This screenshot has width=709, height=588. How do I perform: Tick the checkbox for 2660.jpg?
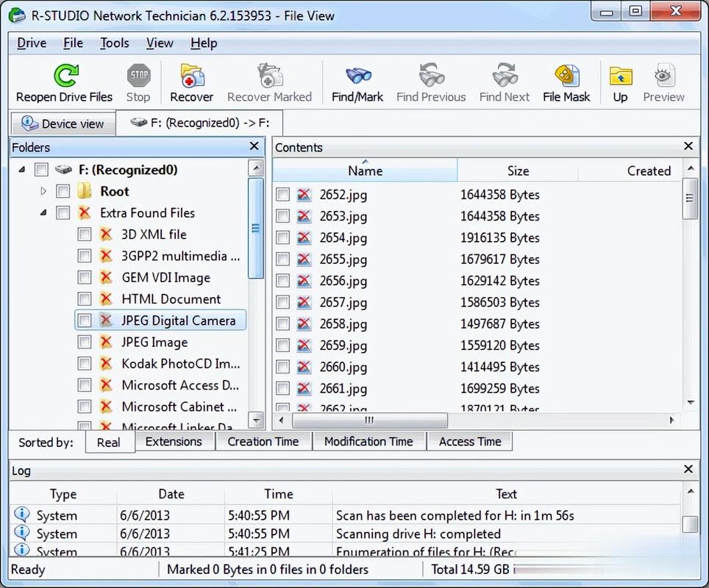[x=283, y=367]
